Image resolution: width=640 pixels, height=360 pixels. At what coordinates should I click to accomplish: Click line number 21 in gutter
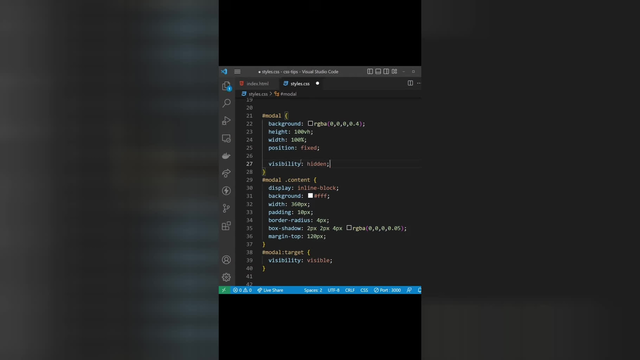point(249,116)
